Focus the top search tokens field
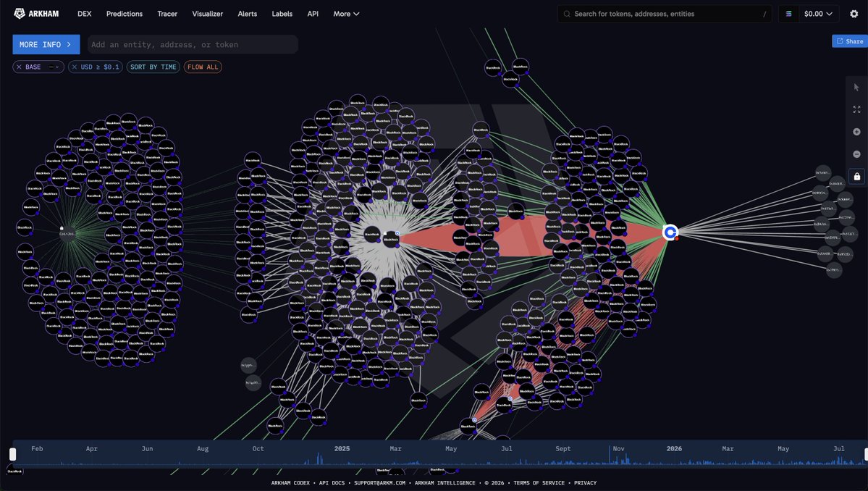The image size is (868, 491). click(x=665, y=14)
